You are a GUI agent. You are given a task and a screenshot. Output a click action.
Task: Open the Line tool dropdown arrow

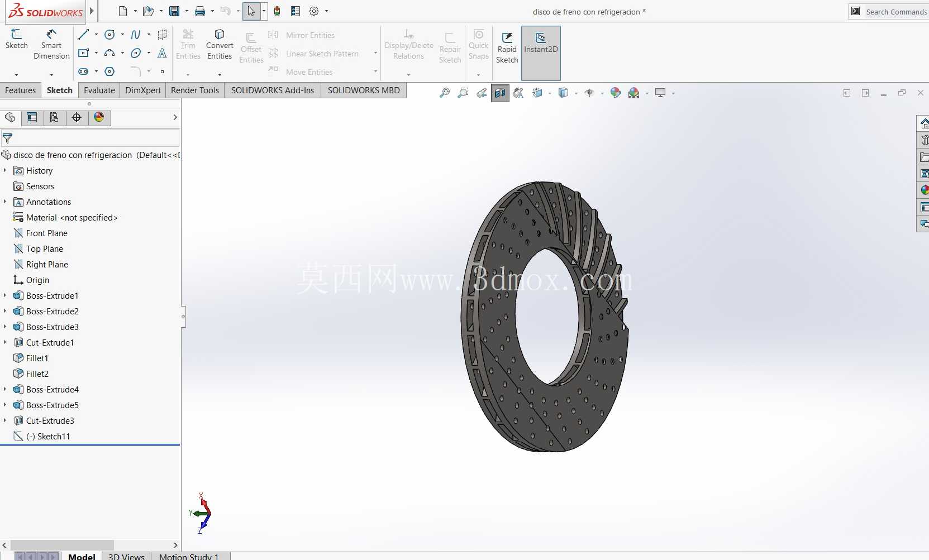96,35
